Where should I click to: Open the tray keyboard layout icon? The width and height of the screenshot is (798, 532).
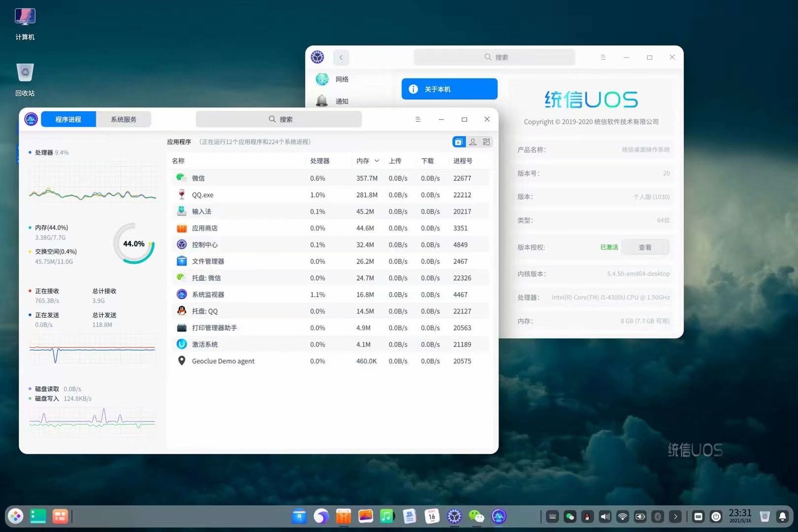552,516
